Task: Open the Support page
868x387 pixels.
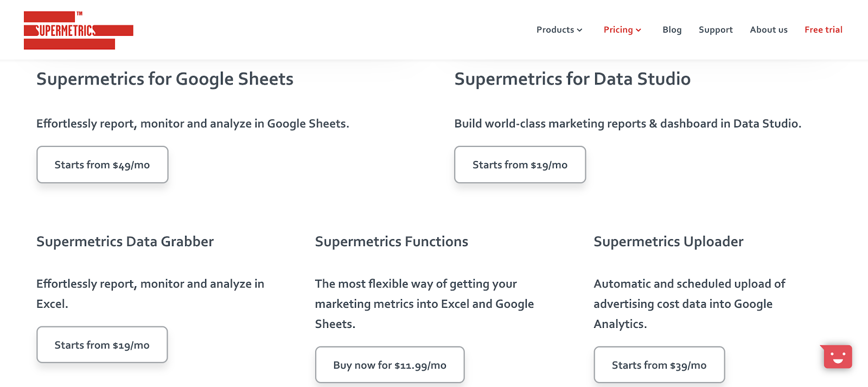Action: click(715, 30)
